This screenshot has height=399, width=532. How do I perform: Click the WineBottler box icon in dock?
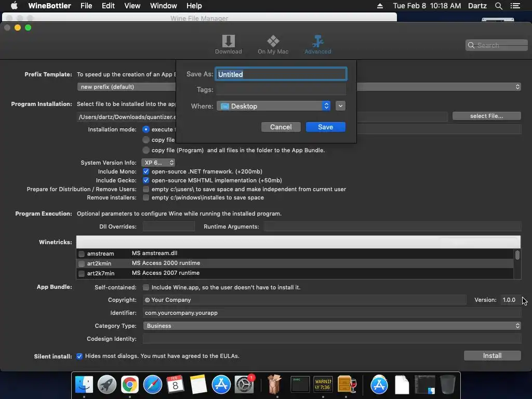274,384
